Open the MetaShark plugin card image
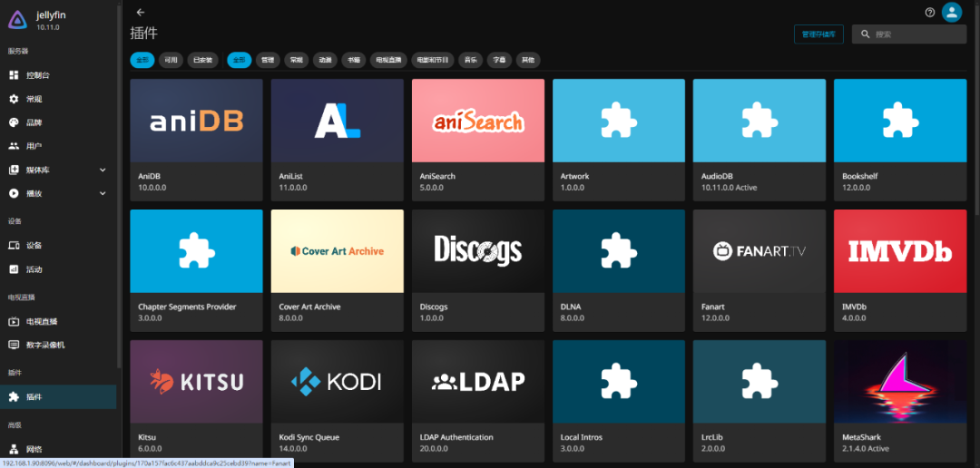Image resolution: width=980 pixels, height=468 pixels. coord(900,382)
